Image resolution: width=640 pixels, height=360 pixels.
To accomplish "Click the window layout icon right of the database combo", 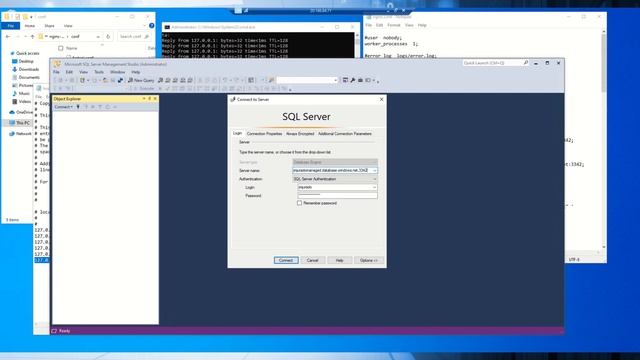I will (345, 80).
